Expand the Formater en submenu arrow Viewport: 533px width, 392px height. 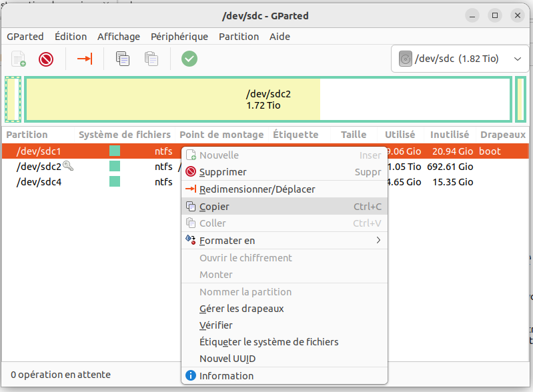[x=378, y=240]
